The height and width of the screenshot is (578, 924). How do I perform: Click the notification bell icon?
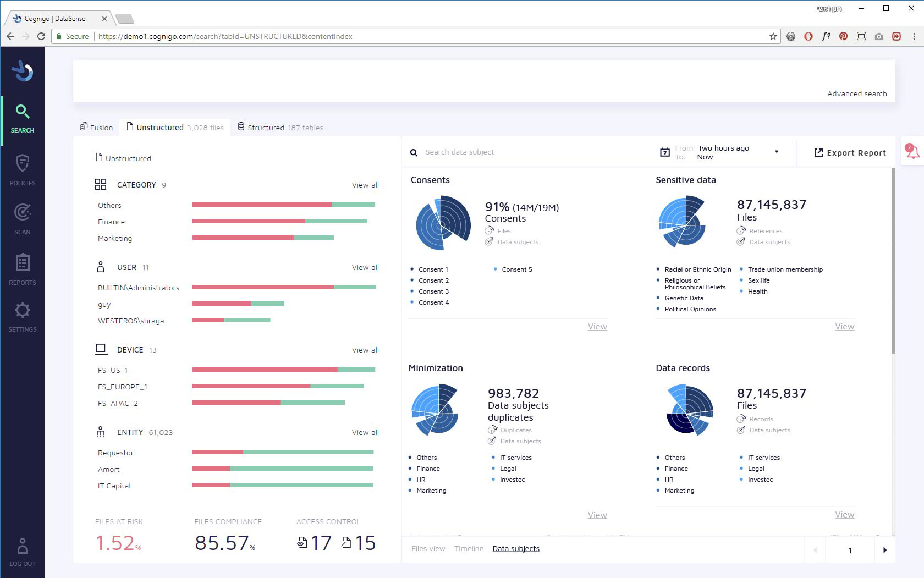912,151
